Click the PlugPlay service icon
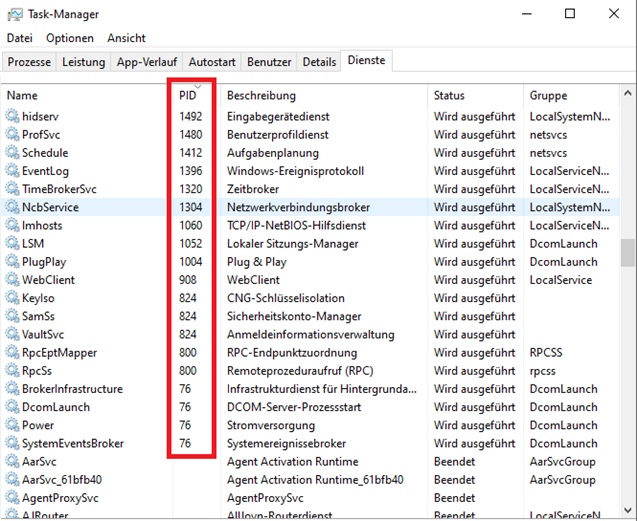Screen dimensions: 637x521 [x=13, y=262]
